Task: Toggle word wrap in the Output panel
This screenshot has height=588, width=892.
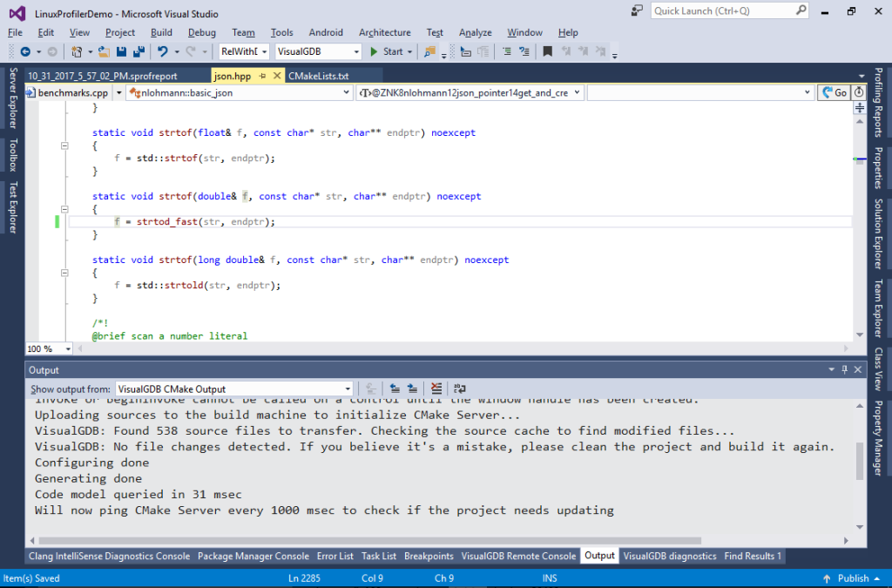Action: click(x=460, y=389)
